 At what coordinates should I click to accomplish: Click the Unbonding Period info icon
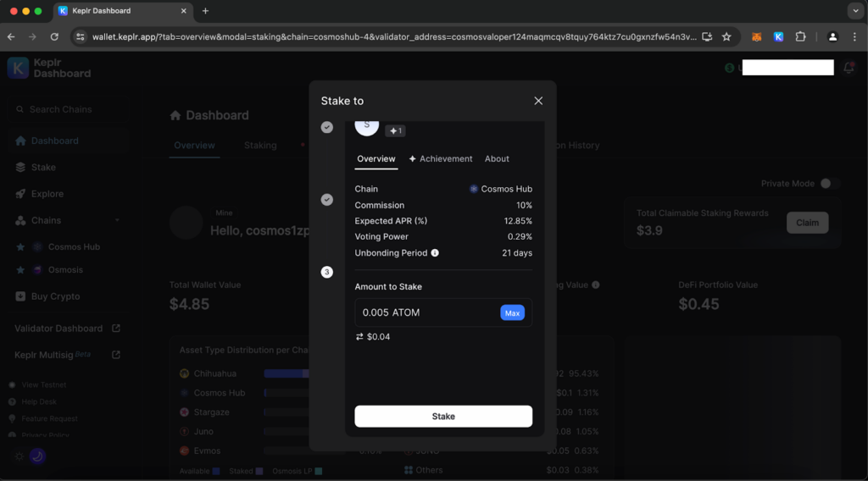click(435, 253)
